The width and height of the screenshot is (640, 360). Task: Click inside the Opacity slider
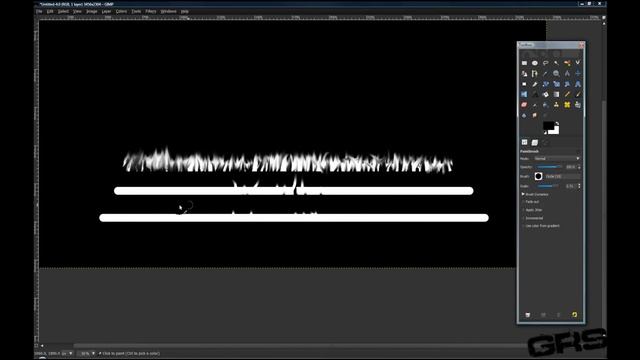[549, 167]
